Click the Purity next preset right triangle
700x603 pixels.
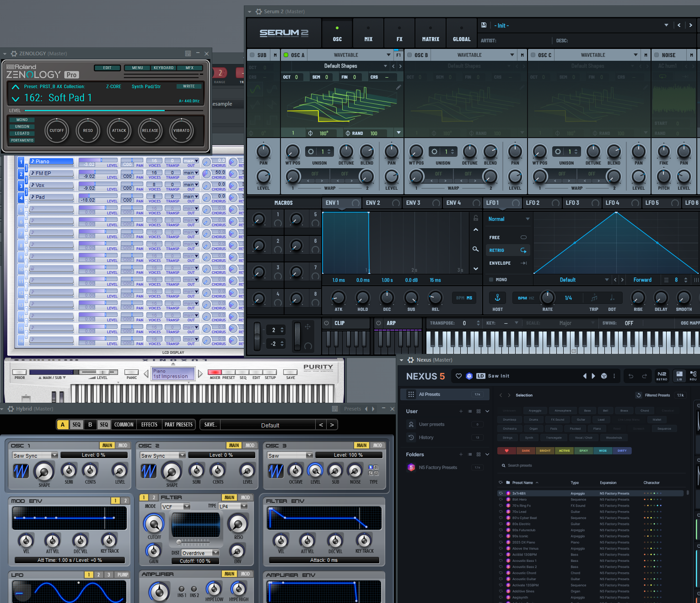(x=200, y=374)
